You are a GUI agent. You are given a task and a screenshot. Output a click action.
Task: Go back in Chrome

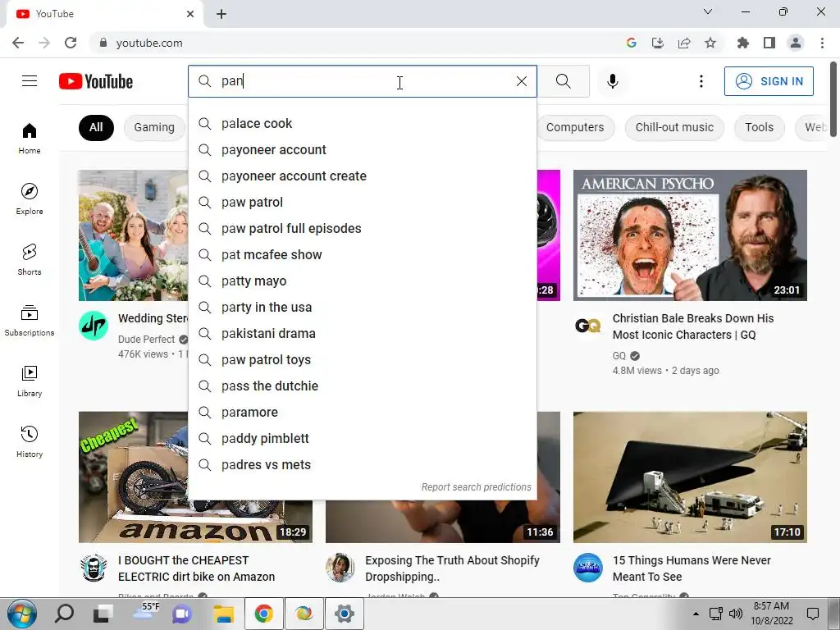pos(18,43)
